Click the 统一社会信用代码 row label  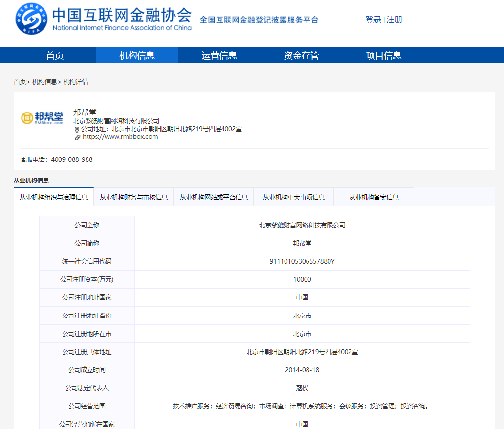[x=87, y=261]
